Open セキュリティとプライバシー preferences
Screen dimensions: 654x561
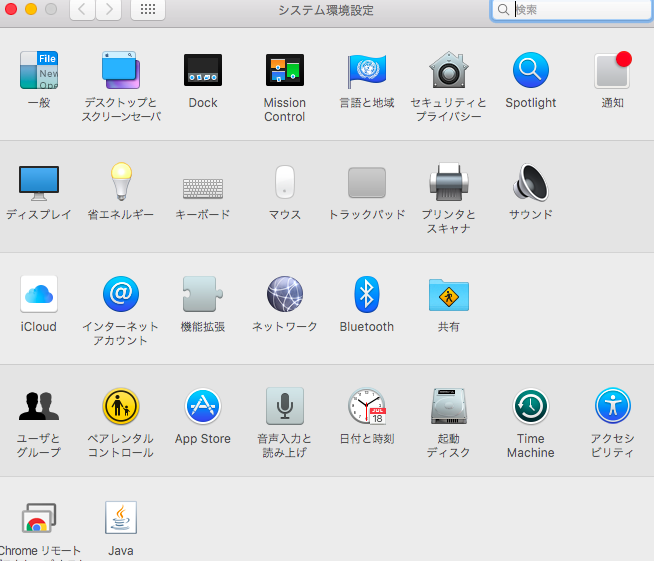[449, 70]
